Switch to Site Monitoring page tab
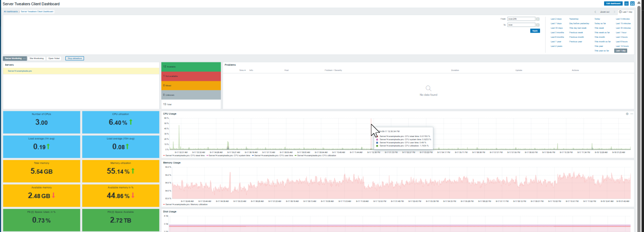 (36, 58)
